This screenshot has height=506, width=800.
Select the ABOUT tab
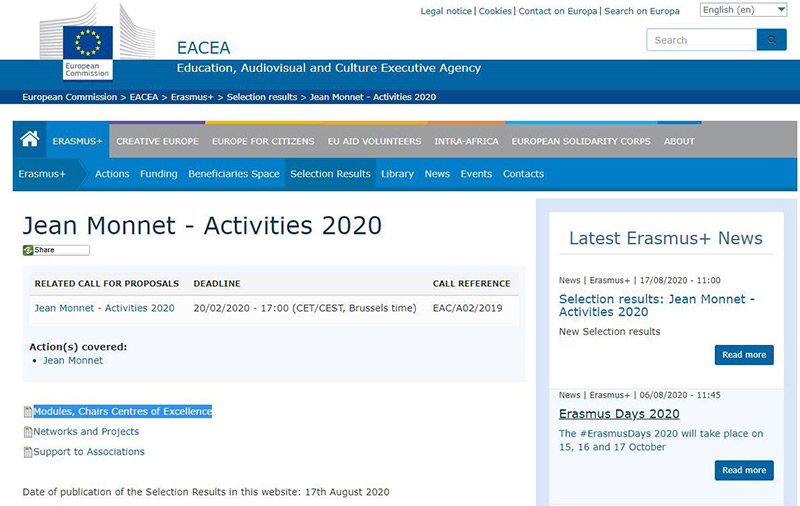coord(679,141)
